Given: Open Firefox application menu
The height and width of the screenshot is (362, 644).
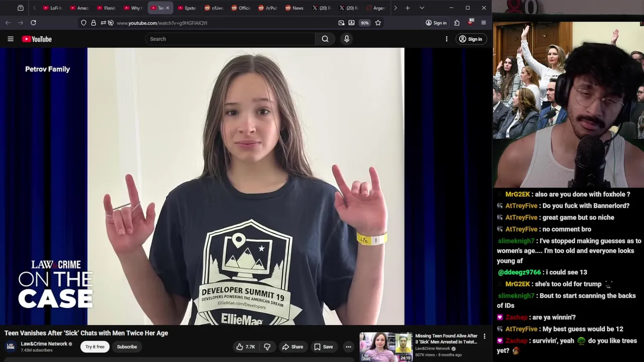Looking at the screenshot, I should (x=484, y=23).
